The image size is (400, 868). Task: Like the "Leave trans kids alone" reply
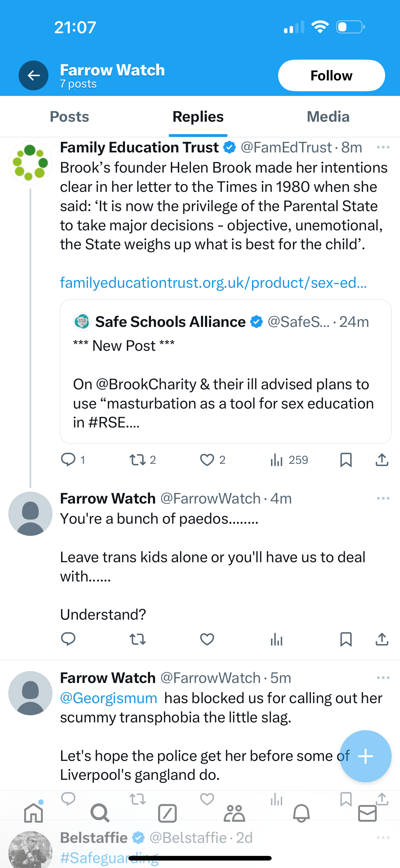(x=207, y=639)
